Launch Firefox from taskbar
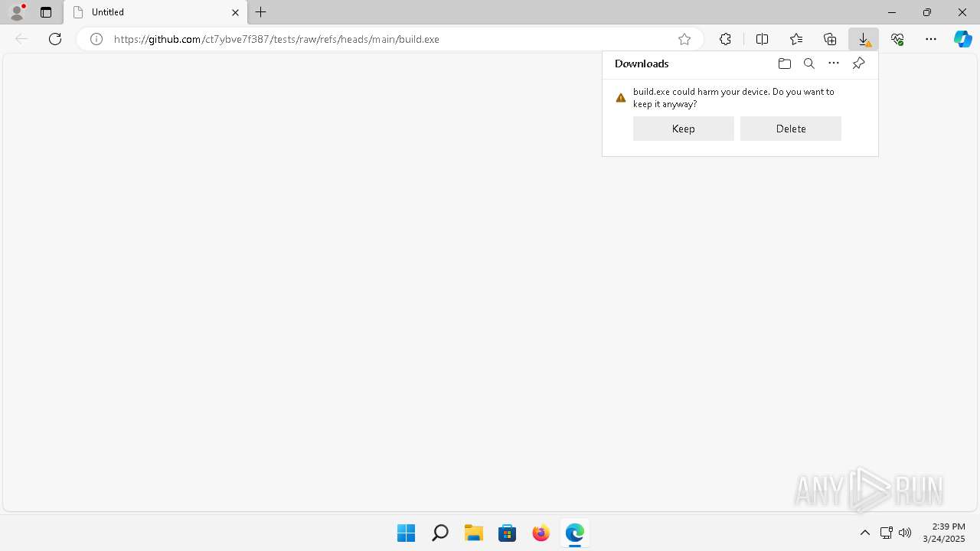The width and height of the screenshot is (980, 551). pyautogui.click(x=541, y=533)
